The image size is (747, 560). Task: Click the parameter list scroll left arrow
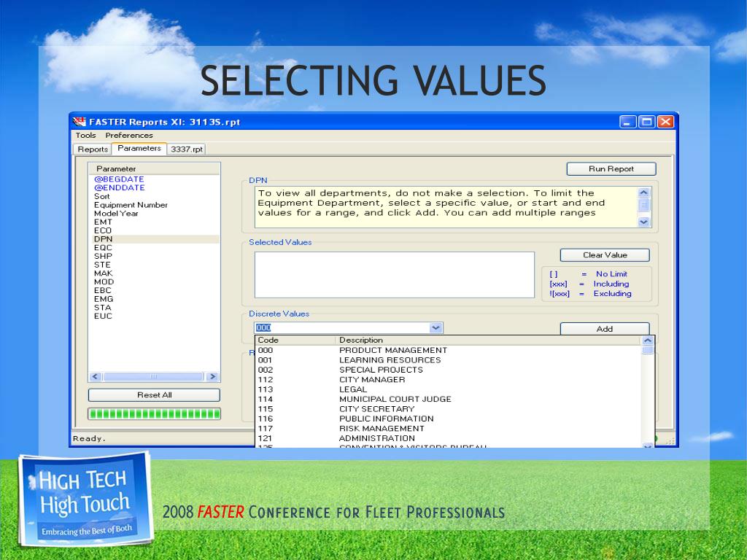[95, 377]
